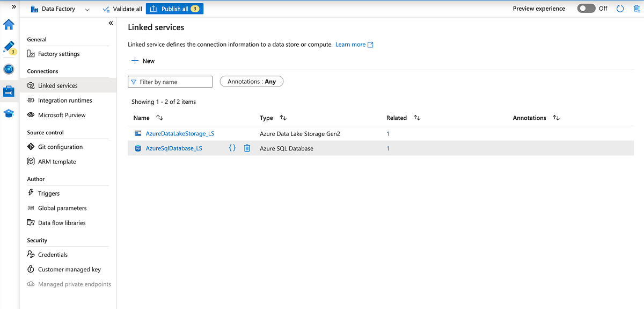Open Global parameters
Screen dimensions: 644x309
coord(62,208)
